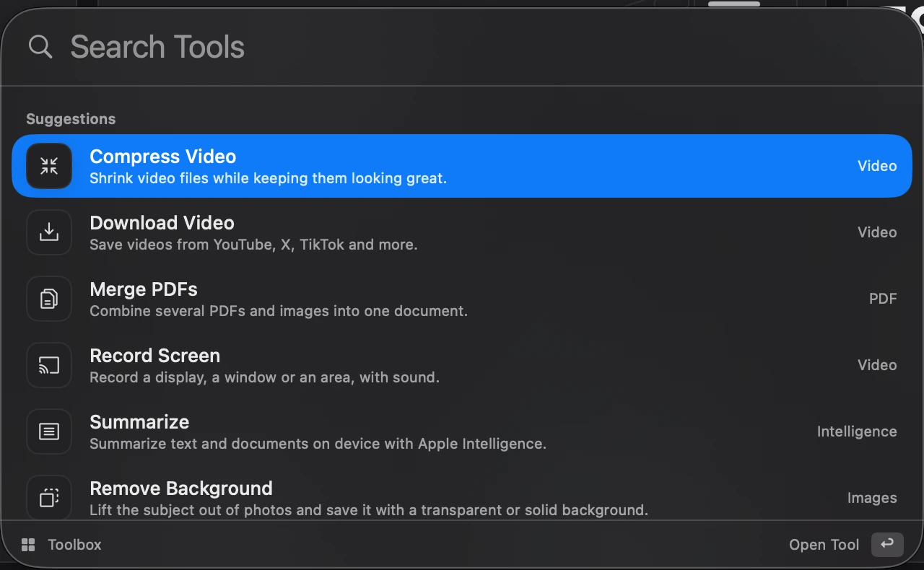This screenshot has height=570, width=924.
Task: Select the Remove Background title
Action: [x=181, y=488]
